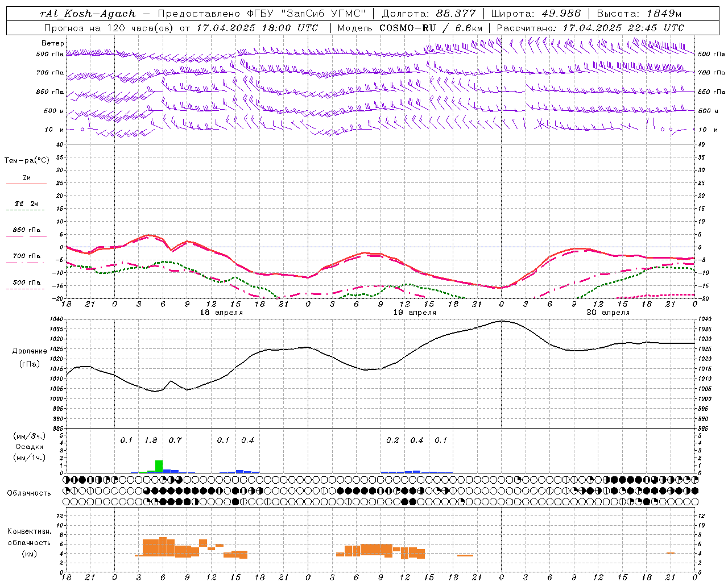Click the station name rAl_Kosh-Agach
Viewport: 728px width, 582px height.
pyautogui.click(x=88, y=14)
